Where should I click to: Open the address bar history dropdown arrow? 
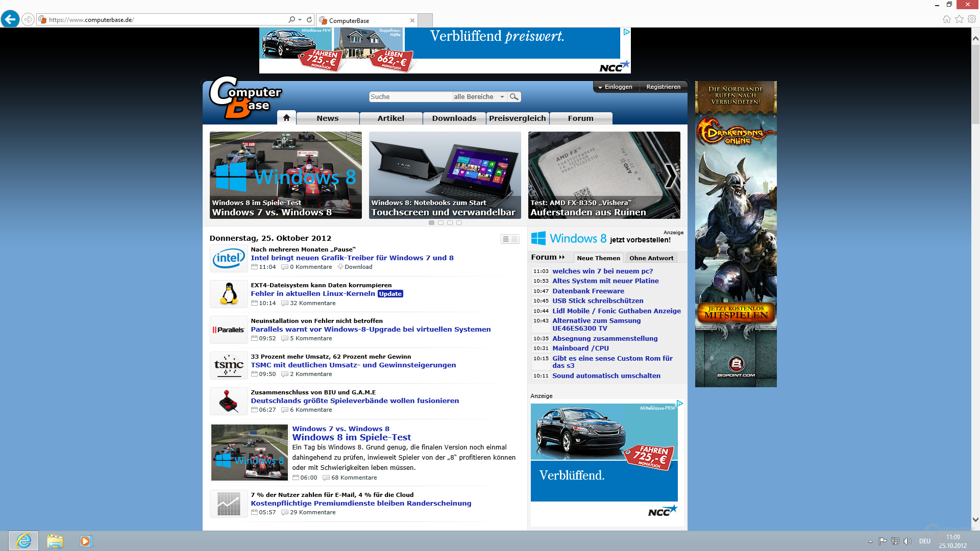point(300,20)
